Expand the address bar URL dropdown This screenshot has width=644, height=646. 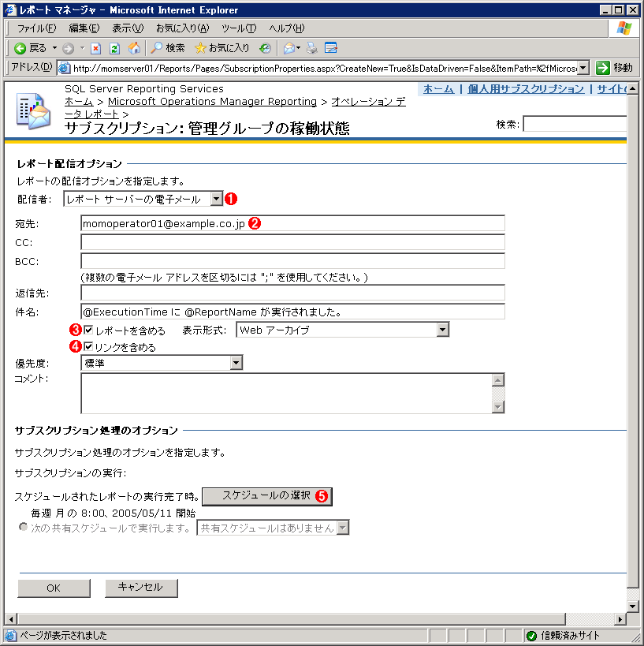tap(583, 68)
